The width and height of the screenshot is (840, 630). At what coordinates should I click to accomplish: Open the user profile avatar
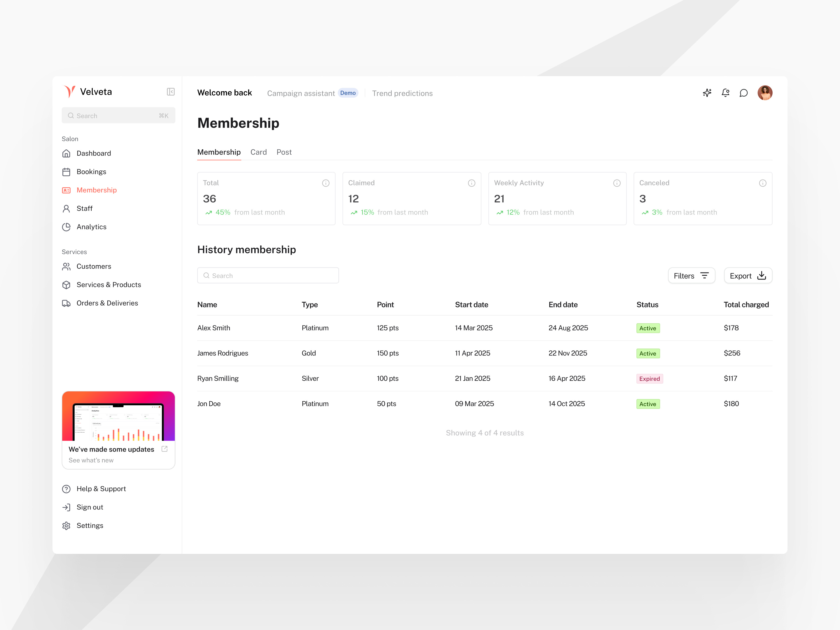click(765, 93)
